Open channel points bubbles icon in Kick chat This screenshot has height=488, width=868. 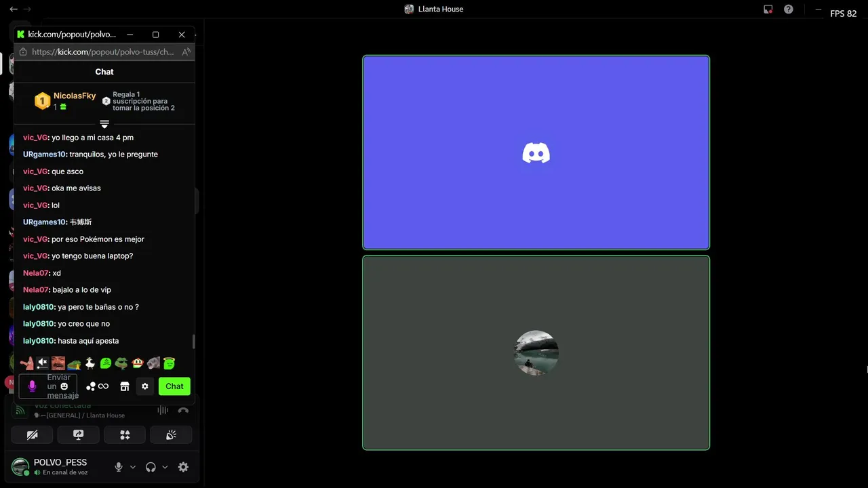(91, 386)
